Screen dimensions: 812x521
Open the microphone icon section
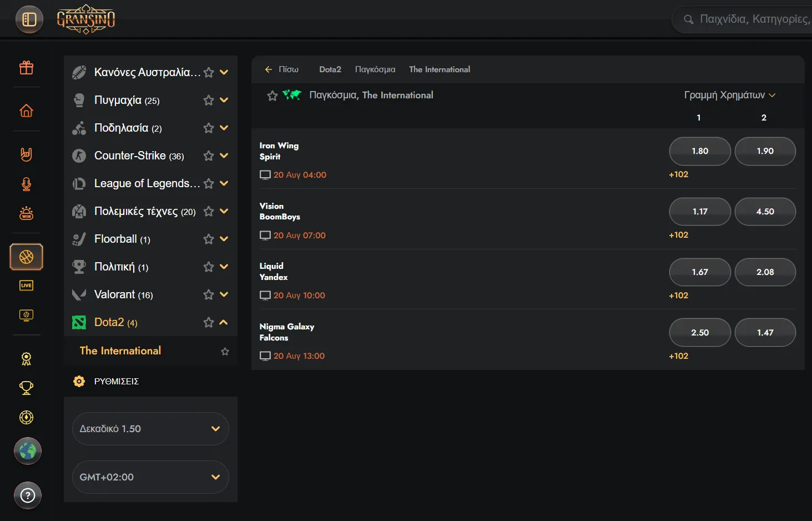click(x=26, y=184)
